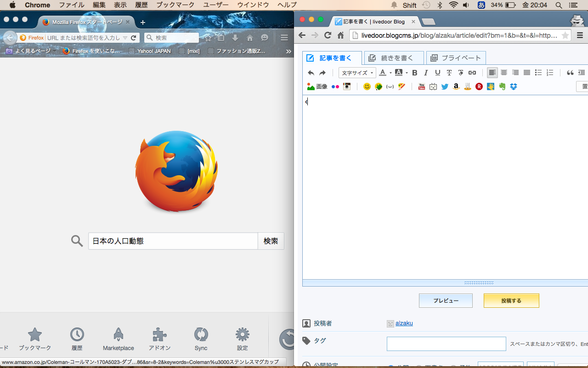Viewport: 588px width, 368px height.
Task: Click the 検索 button on Firefox start page
Action: point(271,241)
